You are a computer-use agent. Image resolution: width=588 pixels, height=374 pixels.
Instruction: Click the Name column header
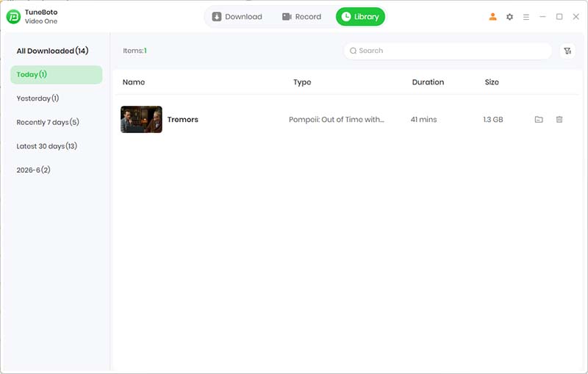[134, 82]
